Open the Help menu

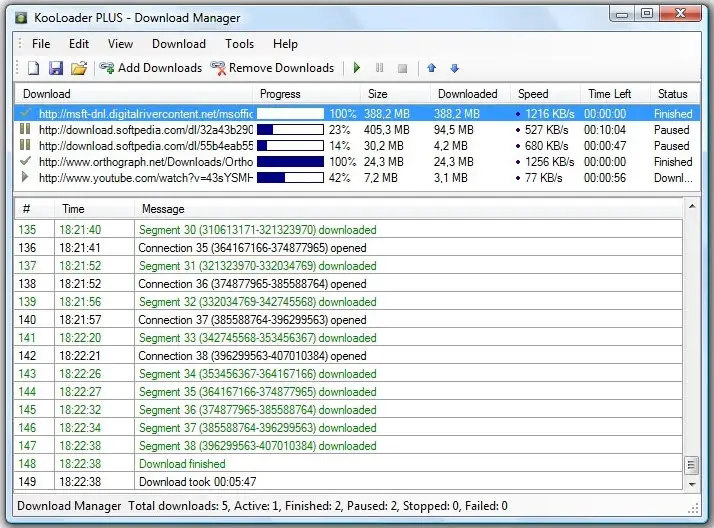coord(286,44)
